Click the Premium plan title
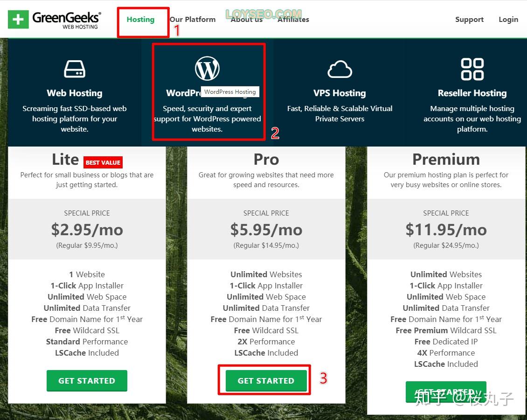527x420 pixels. [446, 160]
